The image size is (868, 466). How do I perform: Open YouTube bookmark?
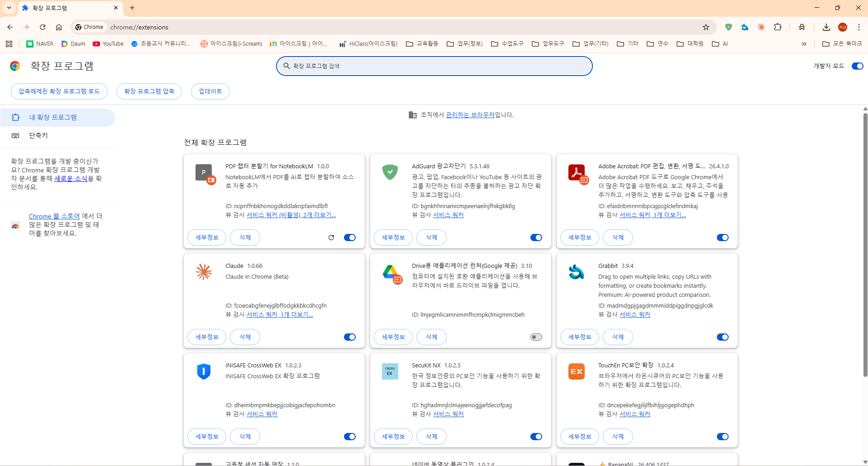point(108,44)
